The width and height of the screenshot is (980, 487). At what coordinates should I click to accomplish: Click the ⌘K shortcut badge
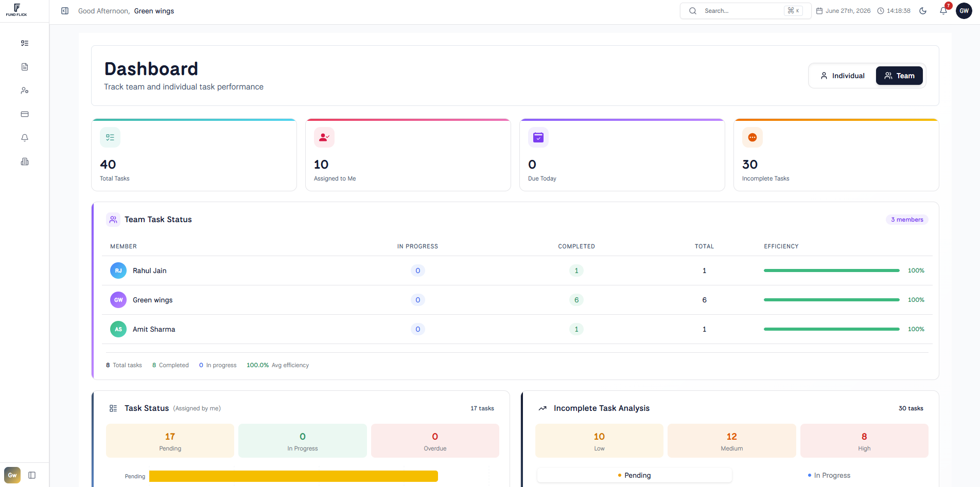[x=794, y=11]
